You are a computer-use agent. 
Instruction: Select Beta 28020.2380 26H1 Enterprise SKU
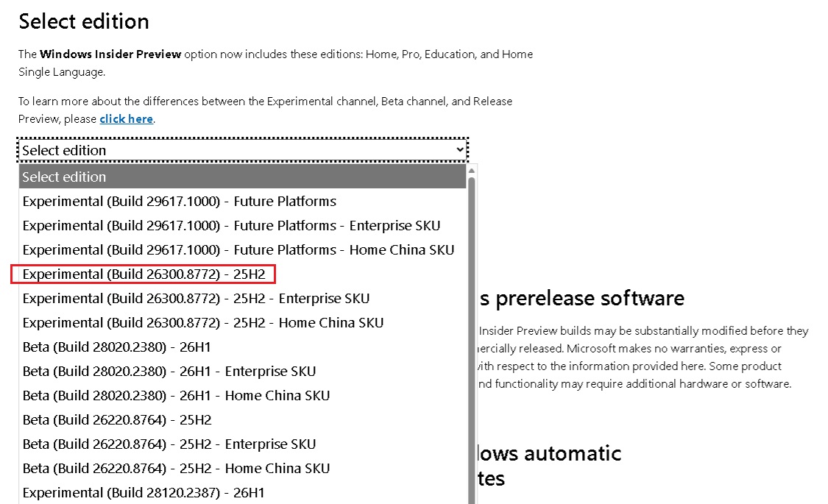point(242,371)
